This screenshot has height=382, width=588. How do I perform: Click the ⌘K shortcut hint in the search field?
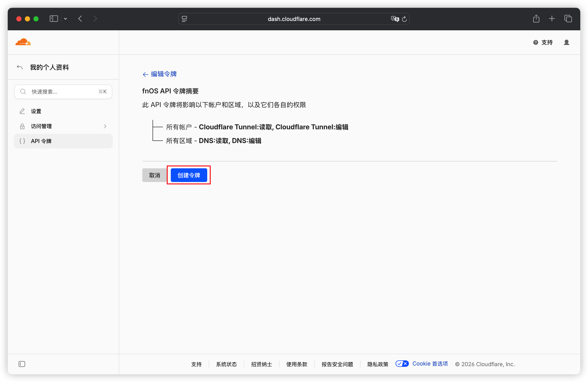point(102,92)
